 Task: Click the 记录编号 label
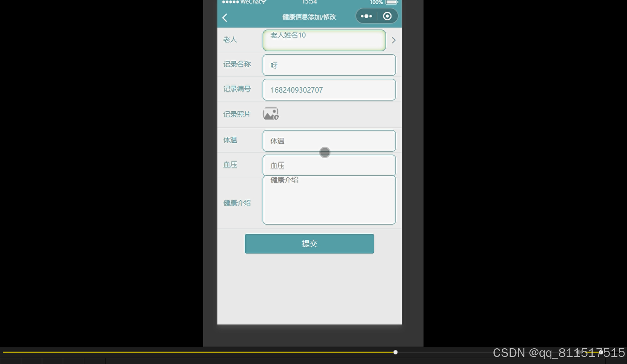pos(237,89)
